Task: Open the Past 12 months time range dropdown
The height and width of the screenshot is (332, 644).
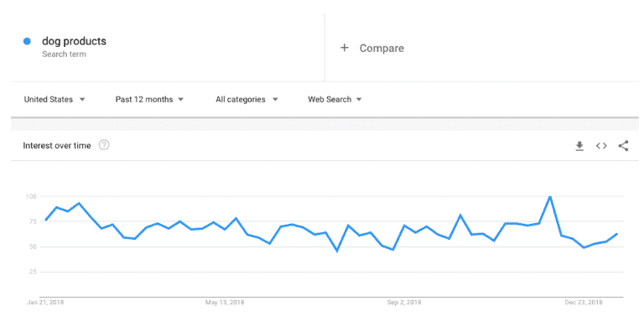Action: [x=149, y=100]
